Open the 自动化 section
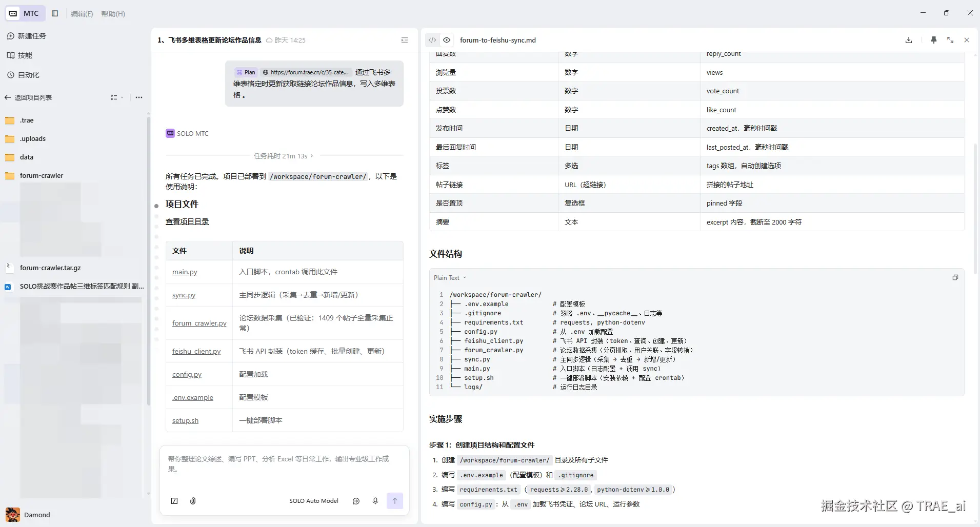The height and width of the screenshot is (527, 980). coord(23,75)
